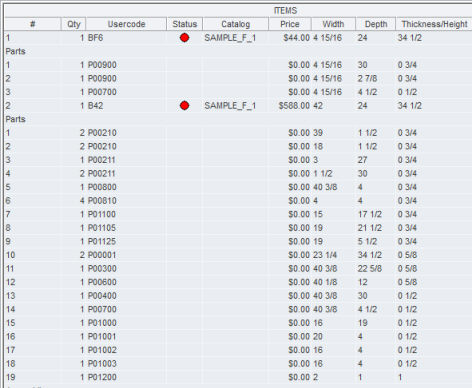Screen dimensions: 472x388
Task: Select the P00810 part row
Action: (238, 201)
